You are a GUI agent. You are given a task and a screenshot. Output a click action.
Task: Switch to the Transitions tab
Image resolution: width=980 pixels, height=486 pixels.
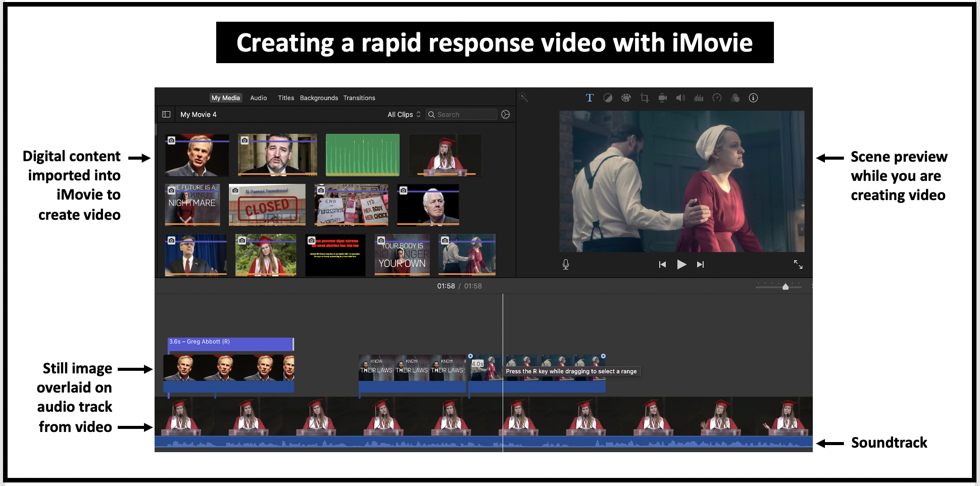point(359,98)
